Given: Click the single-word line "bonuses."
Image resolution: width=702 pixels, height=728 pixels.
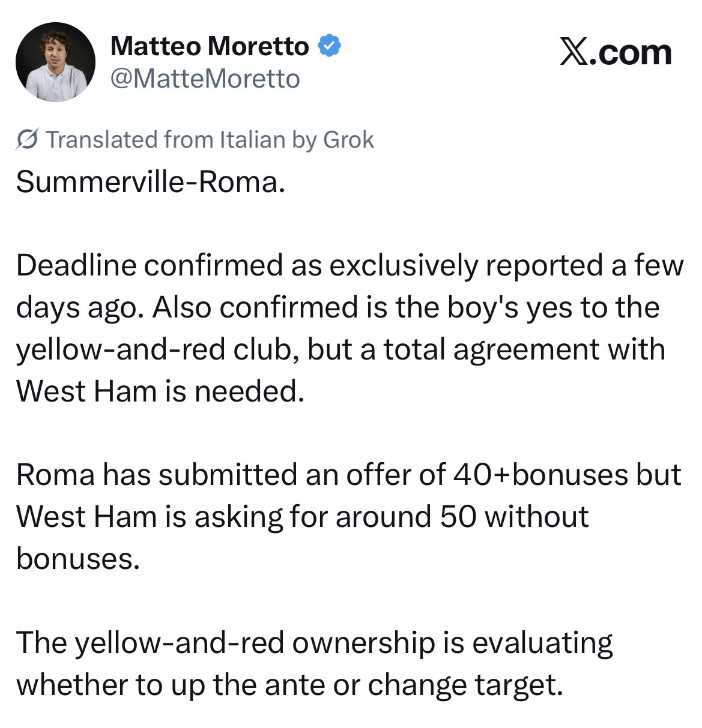Looking at the screenshot, I should 77,559.
